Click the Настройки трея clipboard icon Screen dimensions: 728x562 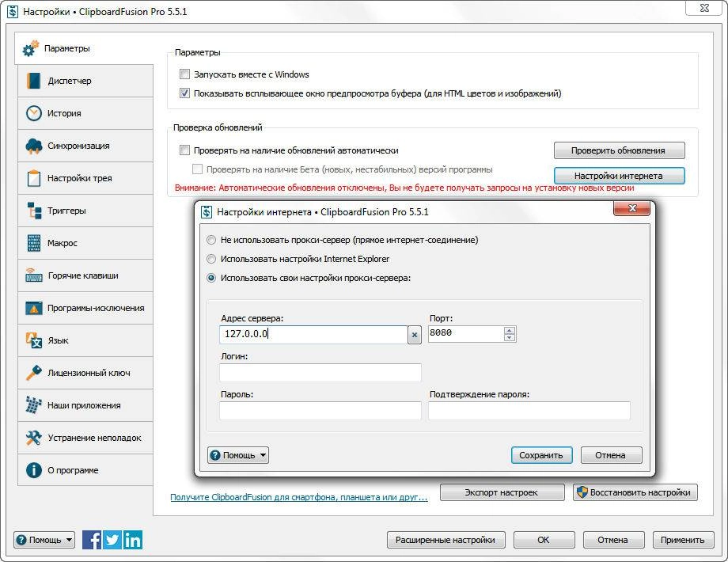[33, 178]
